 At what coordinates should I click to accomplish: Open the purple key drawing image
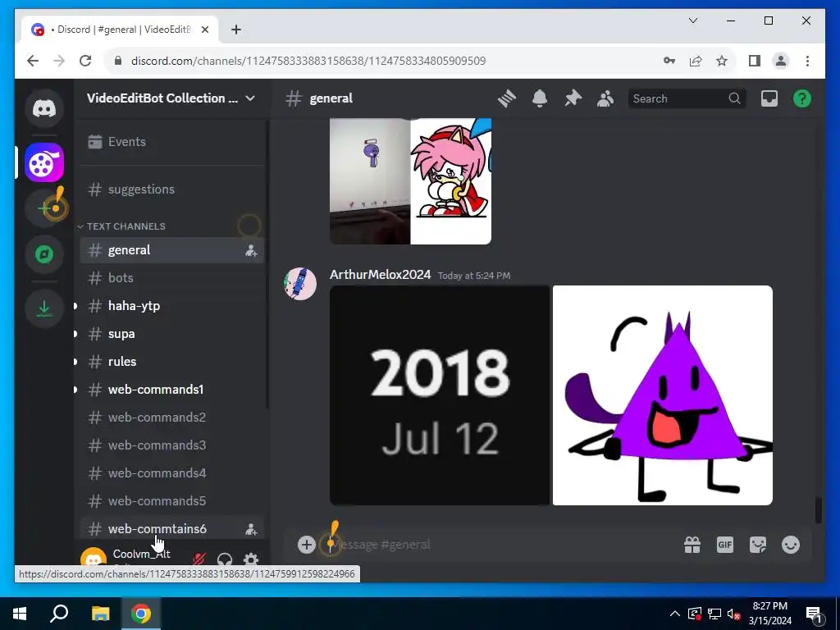[370, 181]
